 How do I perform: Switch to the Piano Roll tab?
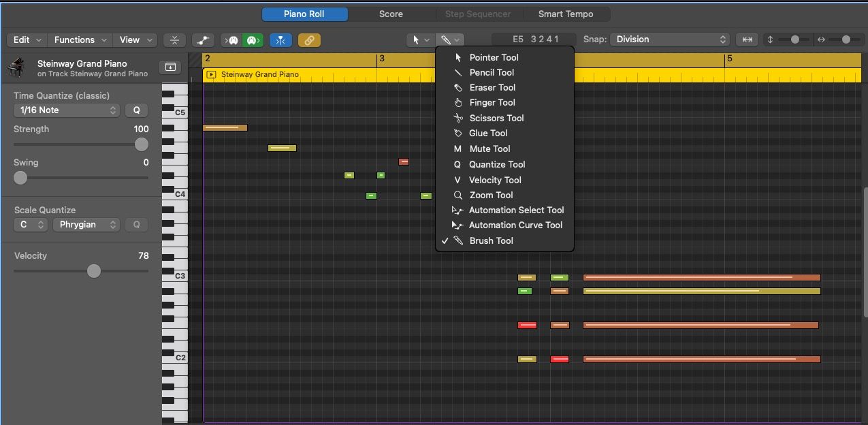(x=304, y=14)
